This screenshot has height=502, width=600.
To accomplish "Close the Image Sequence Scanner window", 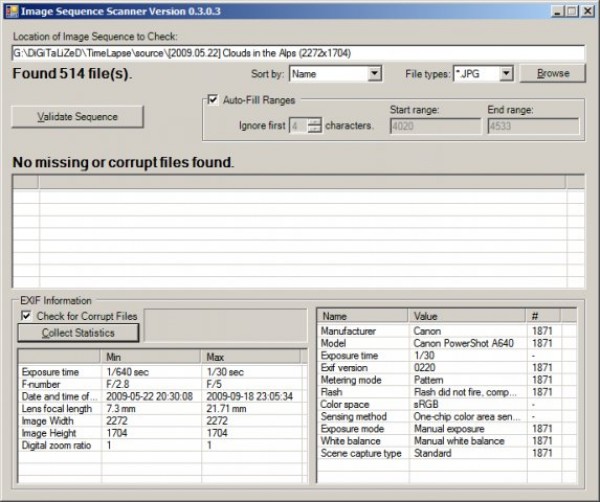I will tap(587, 11).
